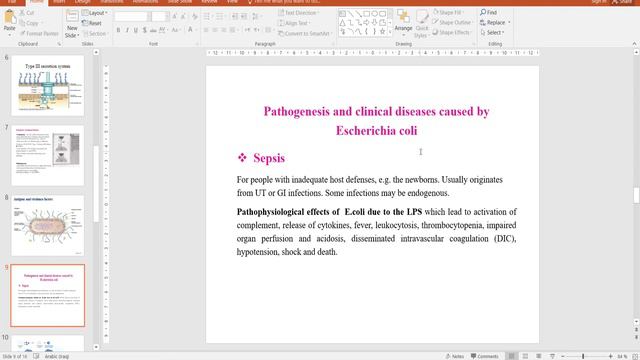Screen dimensions: 640x360
Task: Open the Arrange menu
Action: coord(403,22)
